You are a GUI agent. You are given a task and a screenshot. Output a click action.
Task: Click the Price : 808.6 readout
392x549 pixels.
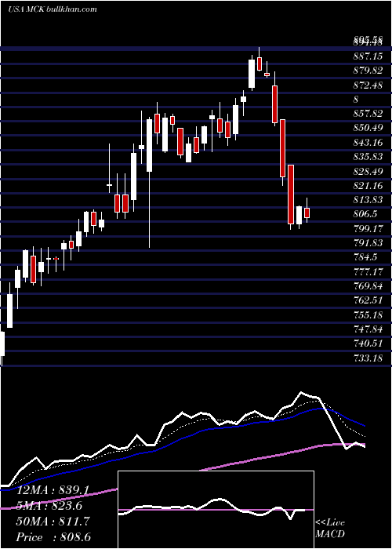53,537
